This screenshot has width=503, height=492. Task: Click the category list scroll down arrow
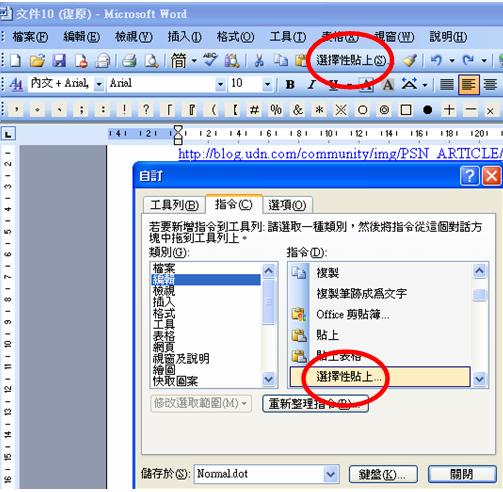(269, 379)
